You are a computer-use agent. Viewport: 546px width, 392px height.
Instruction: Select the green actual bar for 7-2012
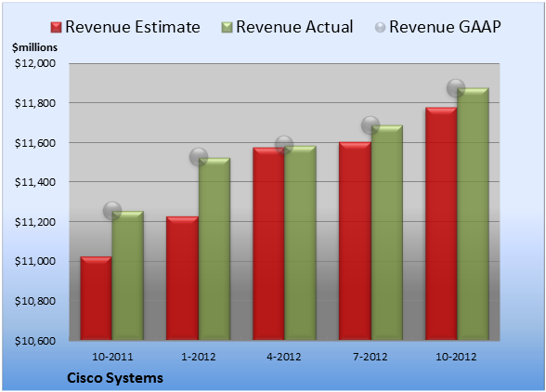point(386,232)
